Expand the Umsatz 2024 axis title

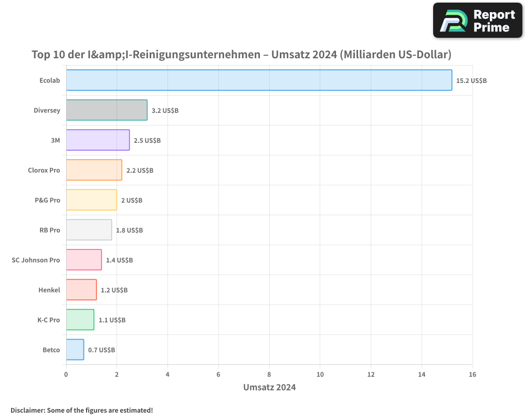269,387
